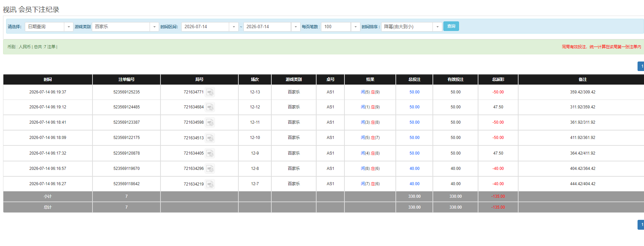Click the 40.00 total bet link at 06:16:27
Viewport: 644px width, 246px height.
click(414, 184)
